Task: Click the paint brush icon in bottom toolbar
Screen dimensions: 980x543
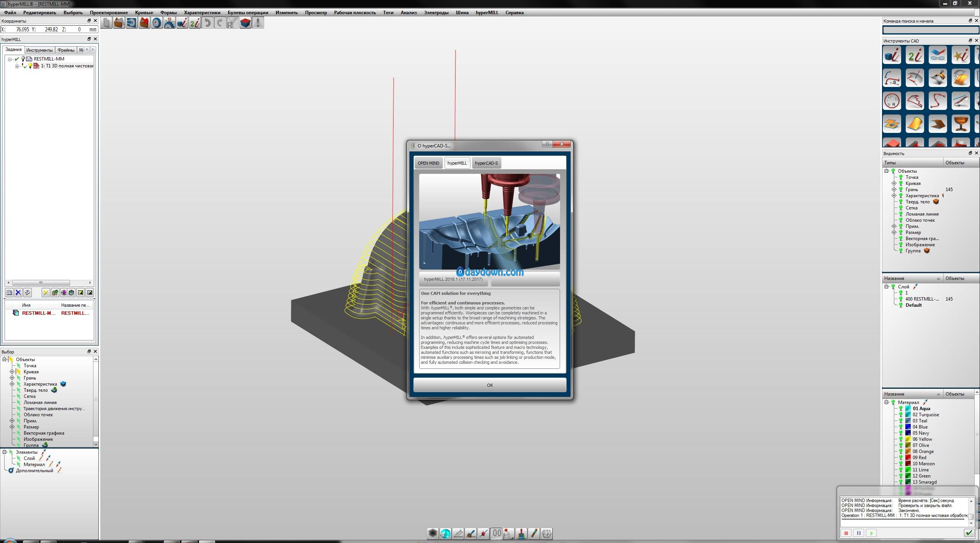Action: [x=471, y=533]
